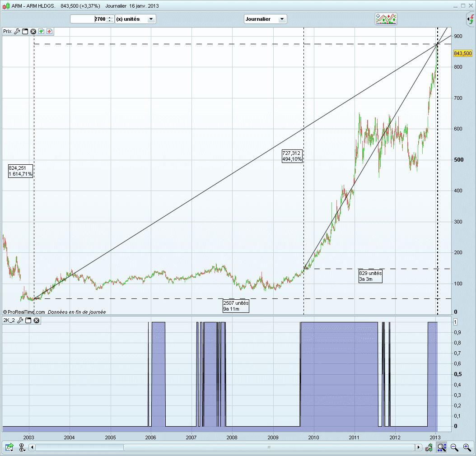This screenshot has width=476, height=456.
Task: Click the red down-arrow sell icon
Action: (49, 32)
